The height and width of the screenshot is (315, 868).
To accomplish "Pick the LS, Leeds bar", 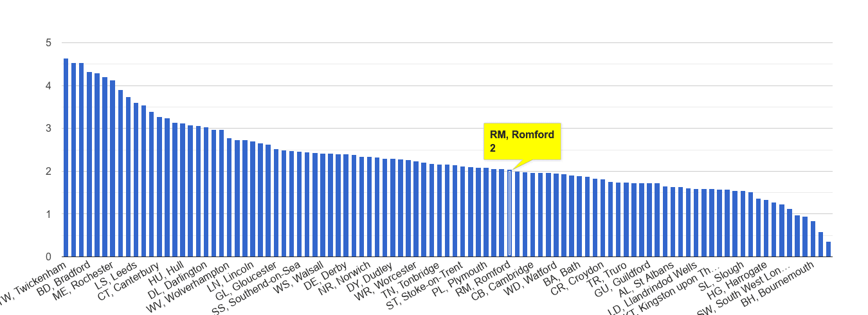I will pos(136,180).
